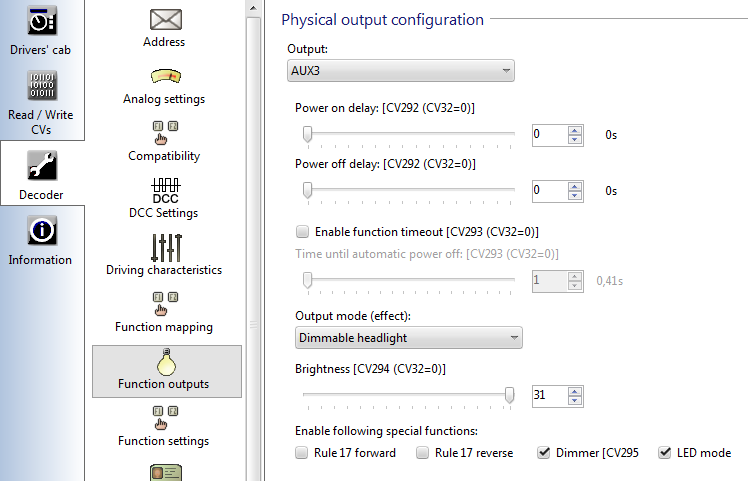The height and width of the screenshot is (481, 748).
Task: Open Driving characteristics sliders icon
Action: tap(166, 247)
